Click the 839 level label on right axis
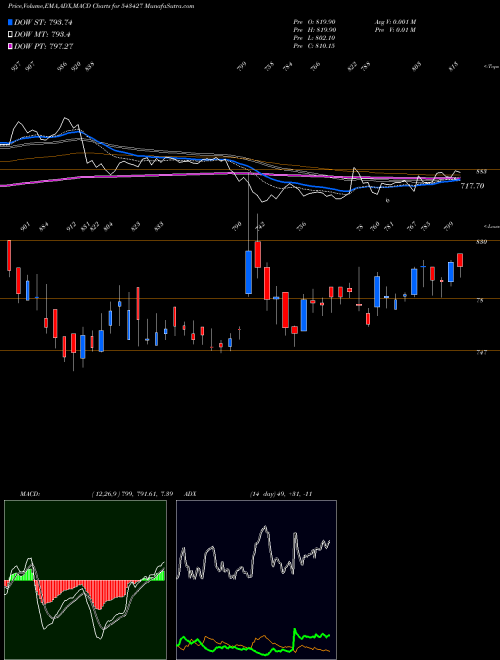The width and height of the screenshot is (500, 660). point(482,242)
